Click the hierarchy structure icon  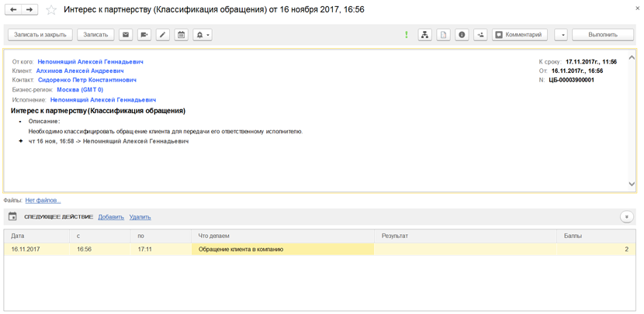pos(425,35)
